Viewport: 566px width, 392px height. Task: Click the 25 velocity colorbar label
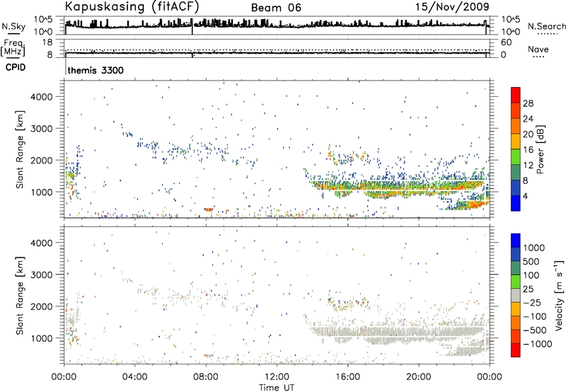(x=528, y=289)
